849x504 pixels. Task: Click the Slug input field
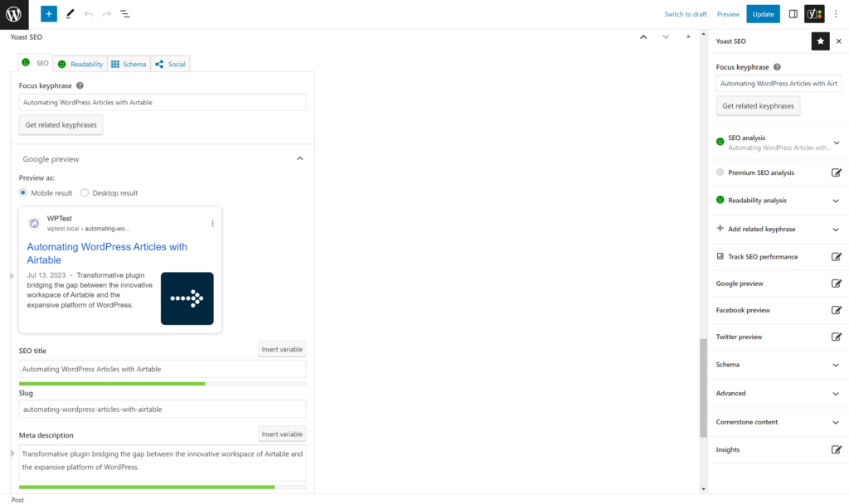(x=163, y=409)
